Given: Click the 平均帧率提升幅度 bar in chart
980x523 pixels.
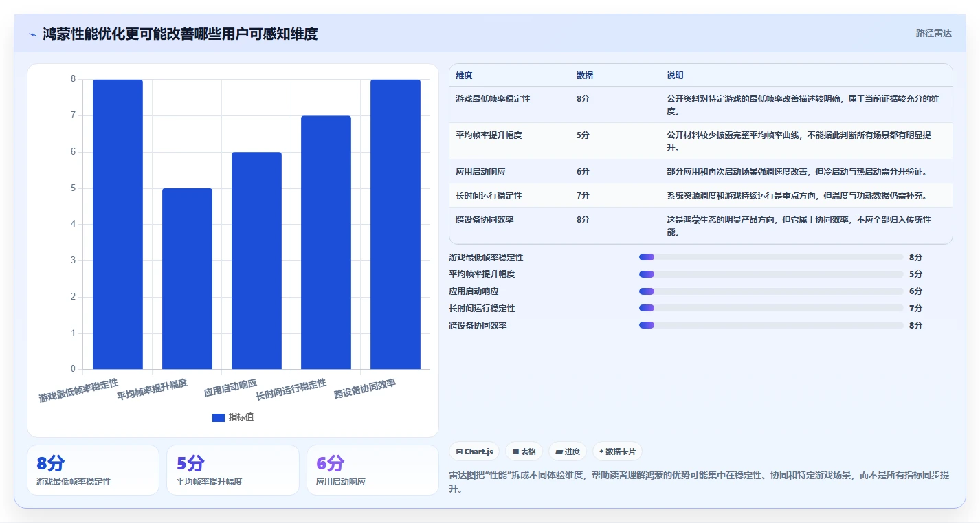Looking at the screenshot, I should (x=187, y=278).
